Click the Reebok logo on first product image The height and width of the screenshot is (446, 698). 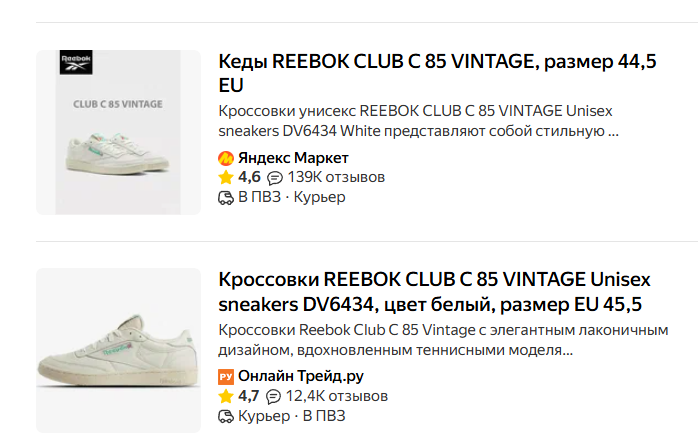coord(76,62)
